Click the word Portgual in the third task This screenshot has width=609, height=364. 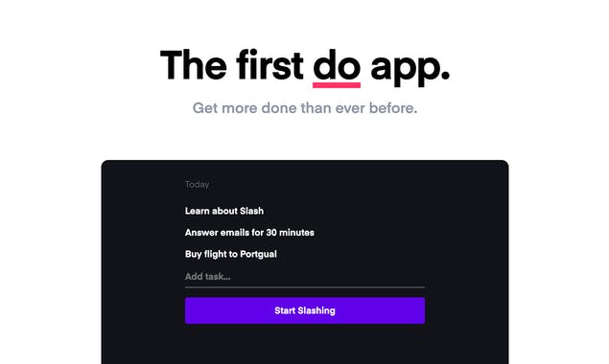click(258, 254)
